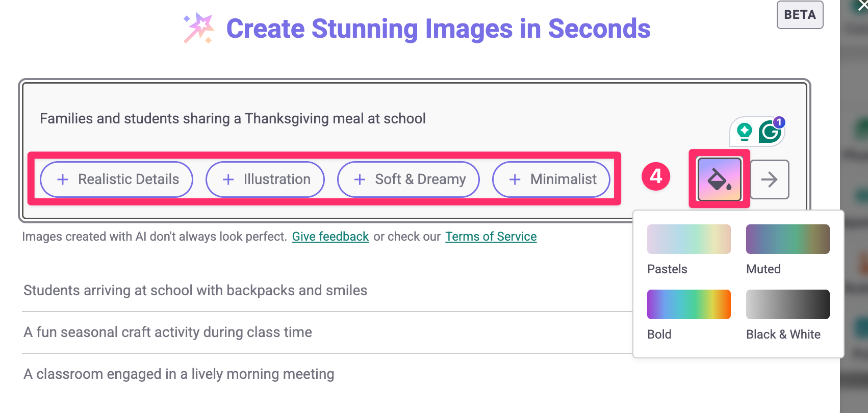Click the magic wand sparkle icon
The width and height of the screenshot is (868, 413).
(199, 28)
